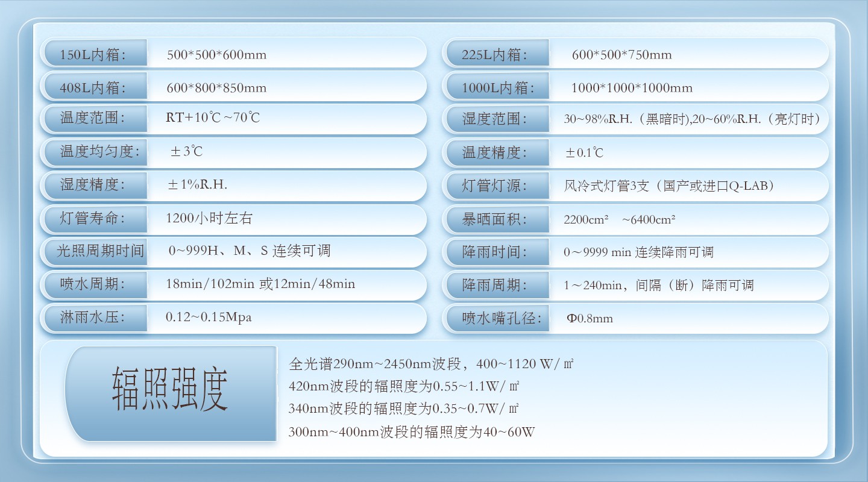Click the 温度精度 label
This screenshot has width=868, height=482.
coord(495,152)
